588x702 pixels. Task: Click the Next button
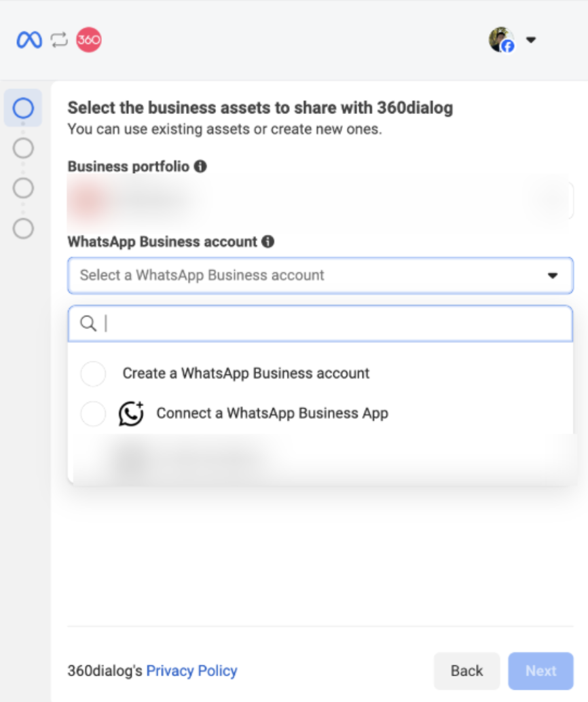(540, 671)
